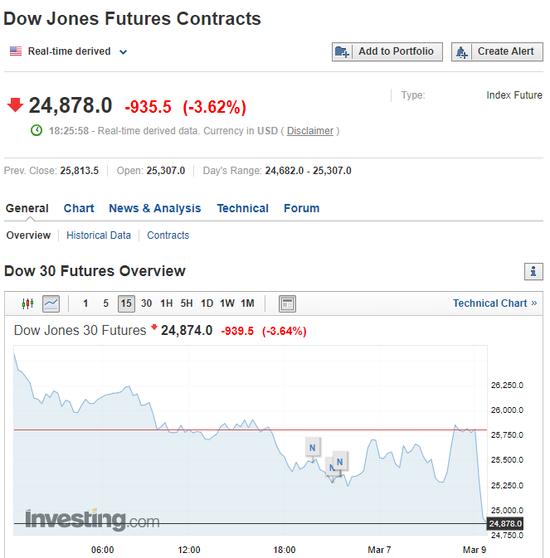The width and height of the screenshot is (550, 558).
Task: Go to Historical Data
Action: 99,235
